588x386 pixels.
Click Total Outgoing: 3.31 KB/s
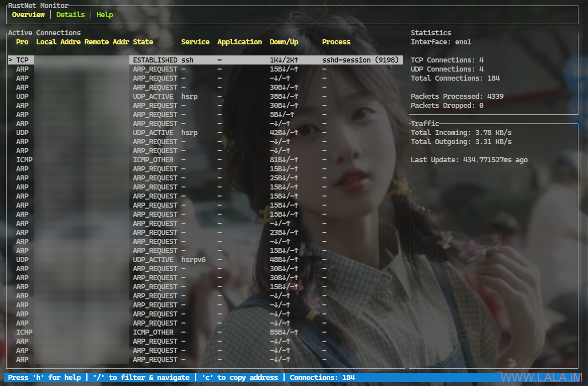click(x=461, y=142)
